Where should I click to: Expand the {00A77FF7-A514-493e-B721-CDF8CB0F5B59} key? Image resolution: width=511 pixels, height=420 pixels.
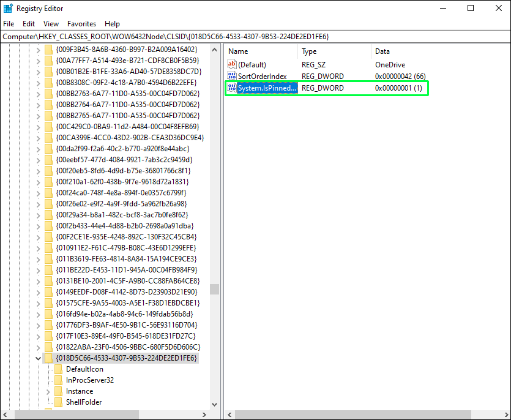click(38, 61)
